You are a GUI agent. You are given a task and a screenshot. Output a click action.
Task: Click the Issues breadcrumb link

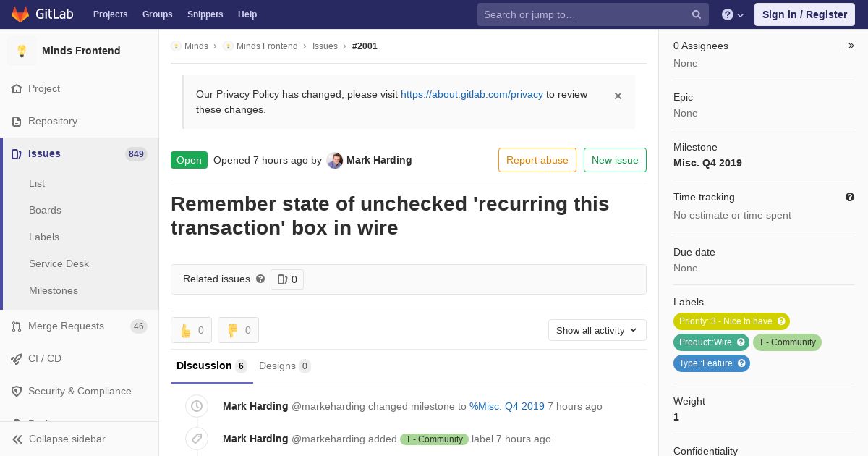(x=325, y=46)
